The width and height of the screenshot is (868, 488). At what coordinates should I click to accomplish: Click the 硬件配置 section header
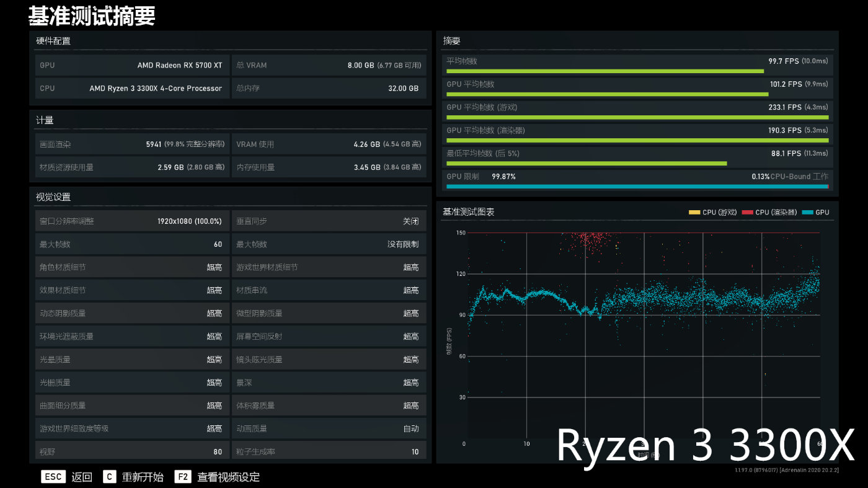(53, 41)
